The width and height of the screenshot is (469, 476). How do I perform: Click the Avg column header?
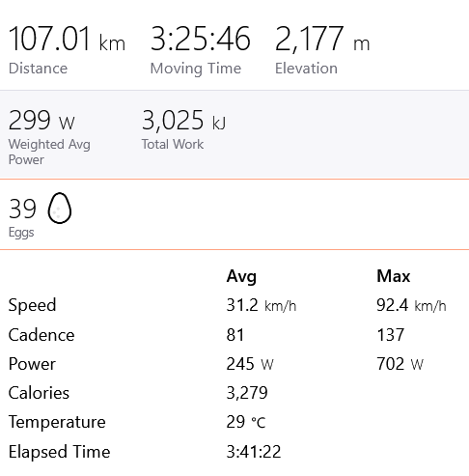pyautogui.click(x=241, y=276)
